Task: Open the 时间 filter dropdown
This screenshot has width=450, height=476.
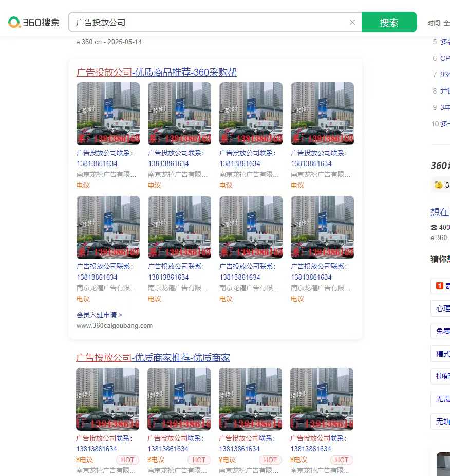Action: 439,23
